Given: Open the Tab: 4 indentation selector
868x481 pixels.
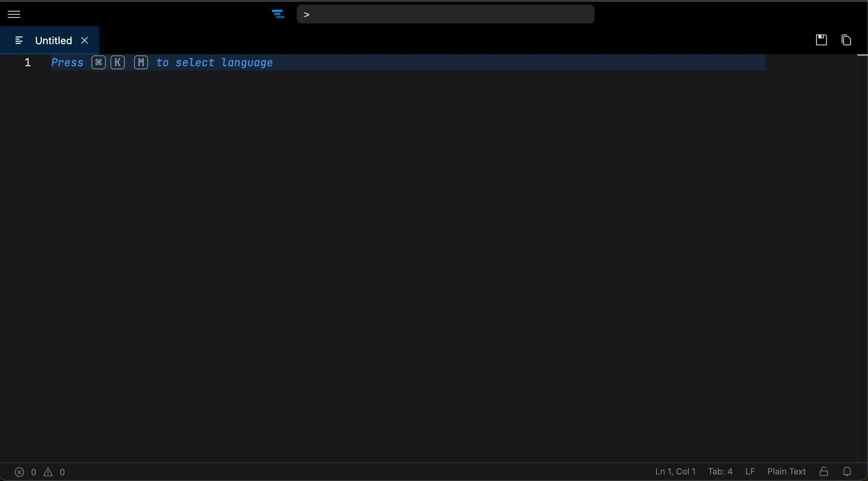Looking at the screenshot, I should click(720, 471).
